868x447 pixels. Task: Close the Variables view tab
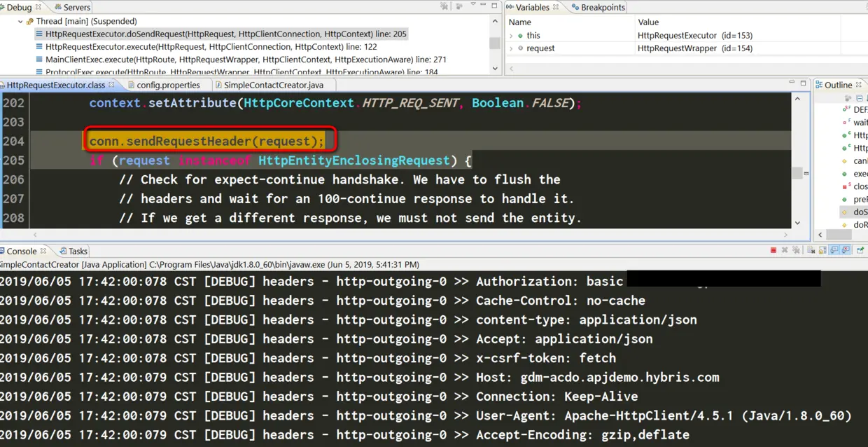click(x=556, y=7)
